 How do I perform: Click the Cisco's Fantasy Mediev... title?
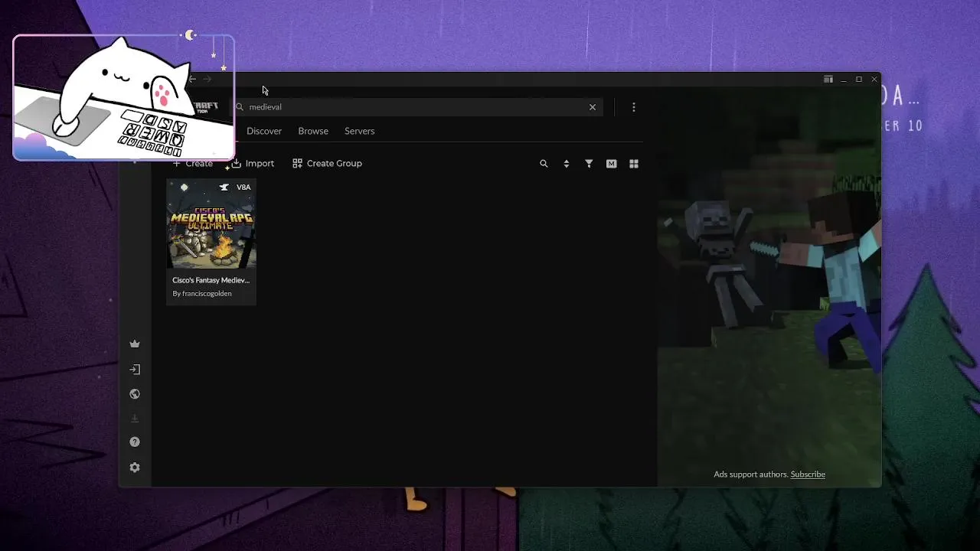211,280
